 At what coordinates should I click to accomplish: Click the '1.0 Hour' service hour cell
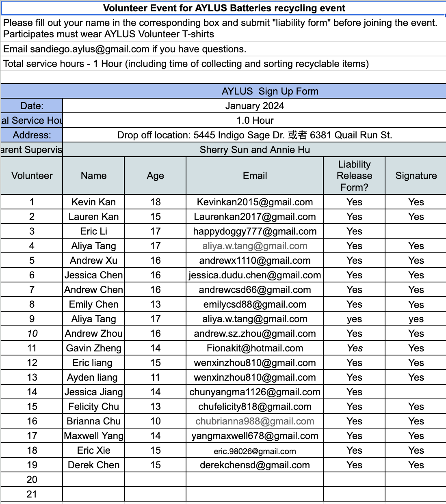(x=255, y=121)
